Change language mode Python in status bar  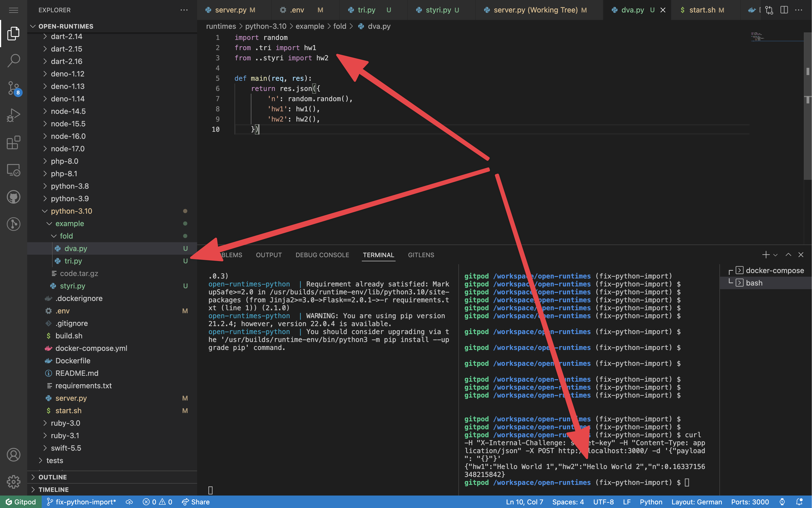pos(651,502)
